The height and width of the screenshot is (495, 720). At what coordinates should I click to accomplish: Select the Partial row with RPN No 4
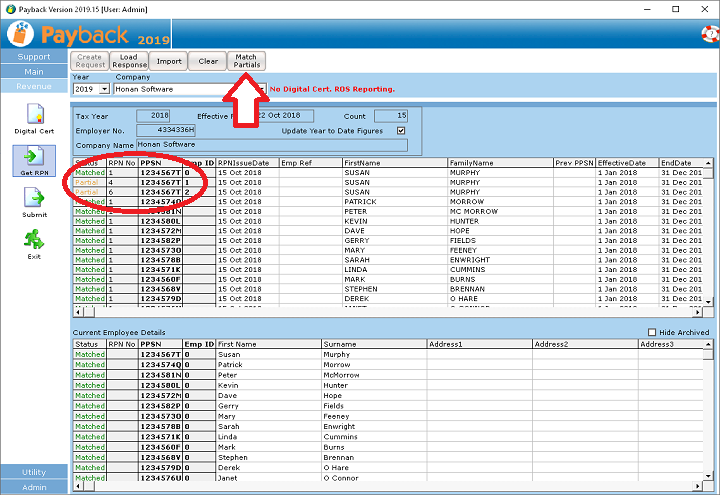click(x=90, y=183)
